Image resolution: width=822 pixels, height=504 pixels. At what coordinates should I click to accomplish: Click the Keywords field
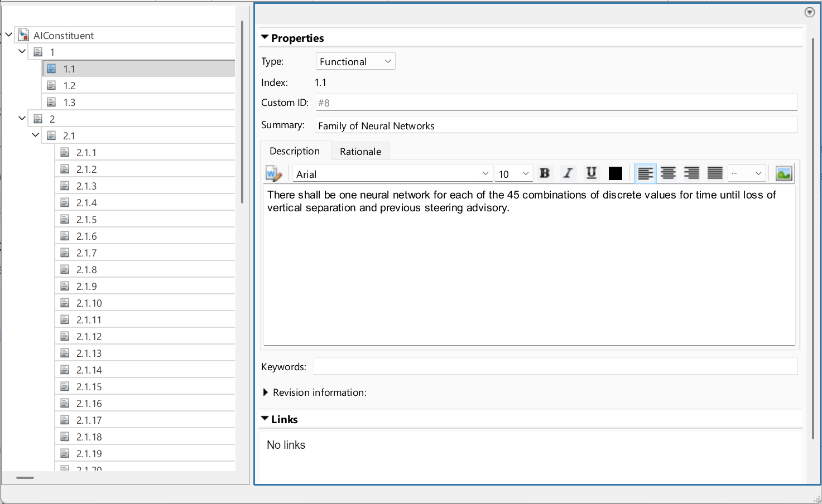click(x=555, y=366)
